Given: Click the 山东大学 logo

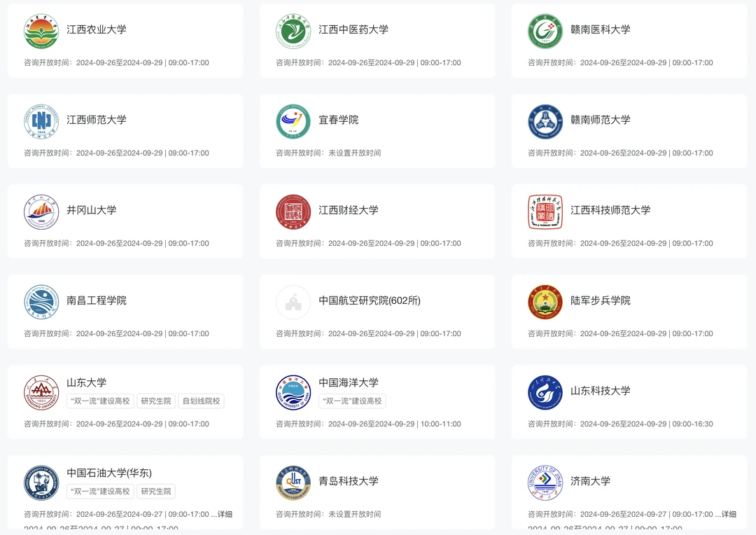Looking at the screenshot, I should point(41,392).
